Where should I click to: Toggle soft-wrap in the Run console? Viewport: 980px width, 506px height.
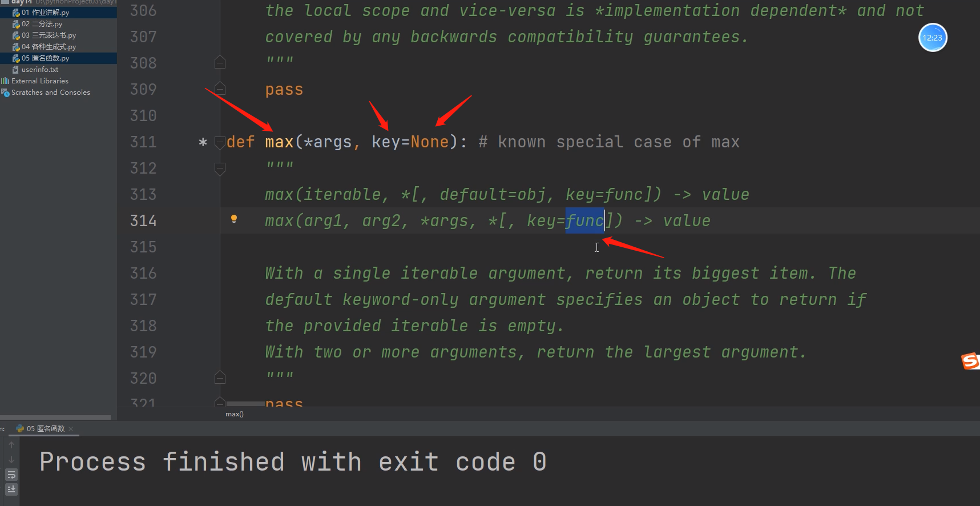click(11, 475)
